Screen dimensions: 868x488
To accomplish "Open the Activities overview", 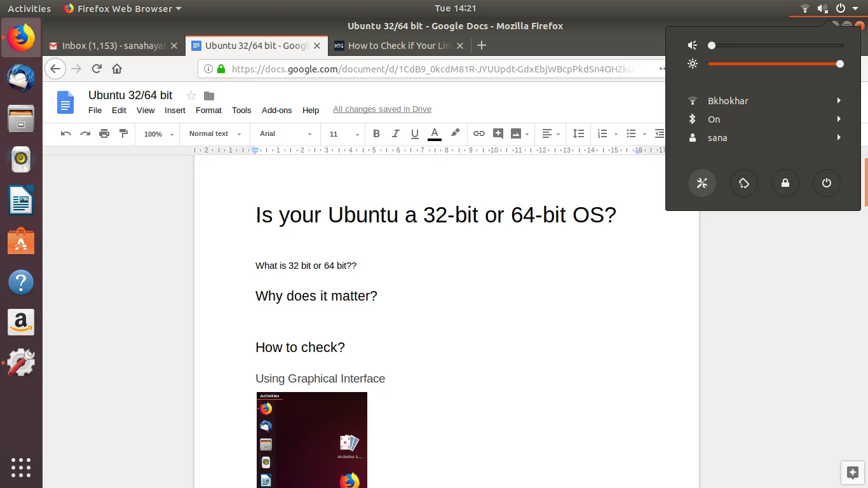I will click(29, 8).
